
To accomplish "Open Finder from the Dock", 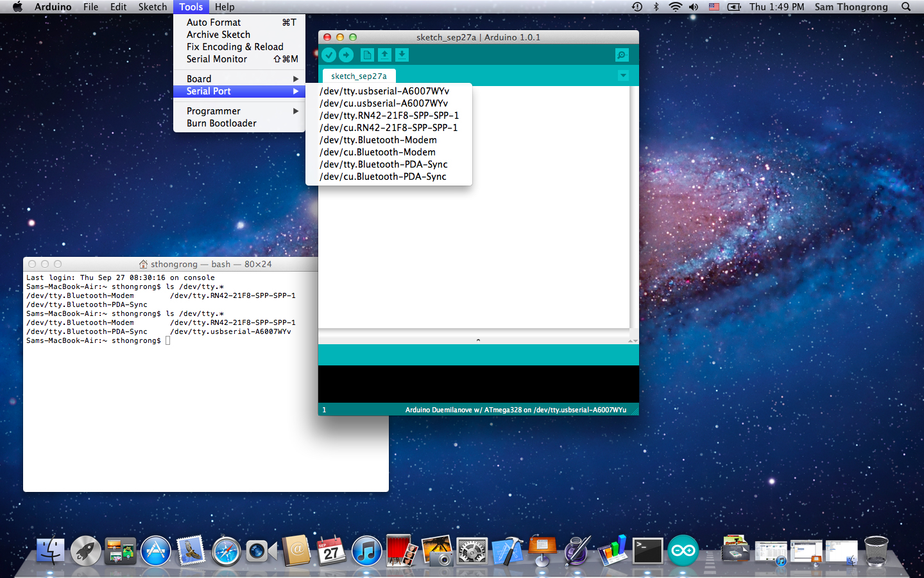I will click(x=50, y=551).
